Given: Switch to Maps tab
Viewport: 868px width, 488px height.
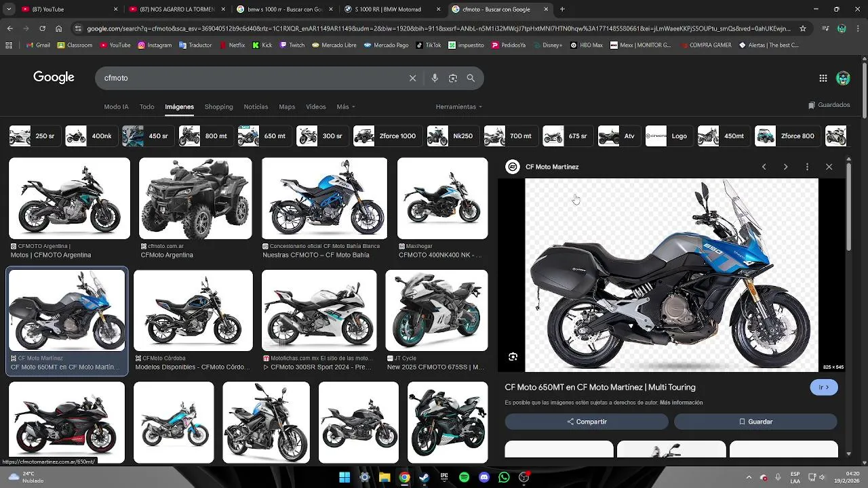Looking at the screenshot, I should tap(287, 107).
